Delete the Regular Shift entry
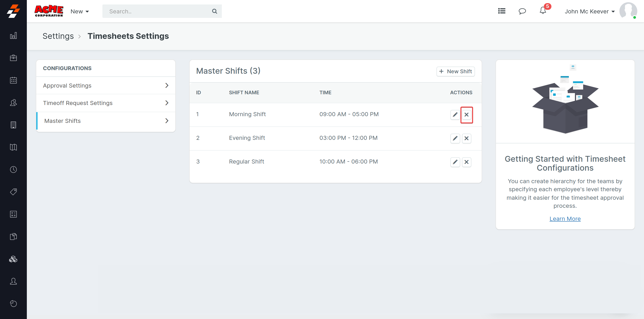 (x=466, y=162)
